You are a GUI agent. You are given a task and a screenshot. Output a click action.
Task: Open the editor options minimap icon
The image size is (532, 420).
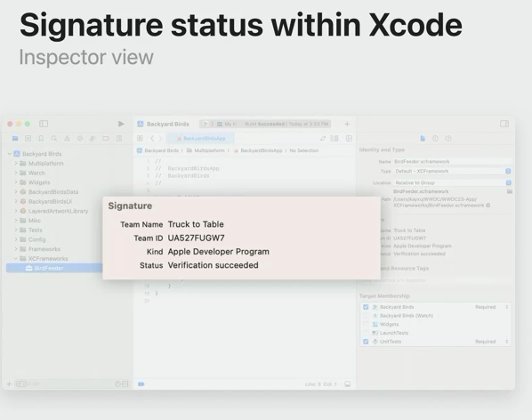(335, 139)
